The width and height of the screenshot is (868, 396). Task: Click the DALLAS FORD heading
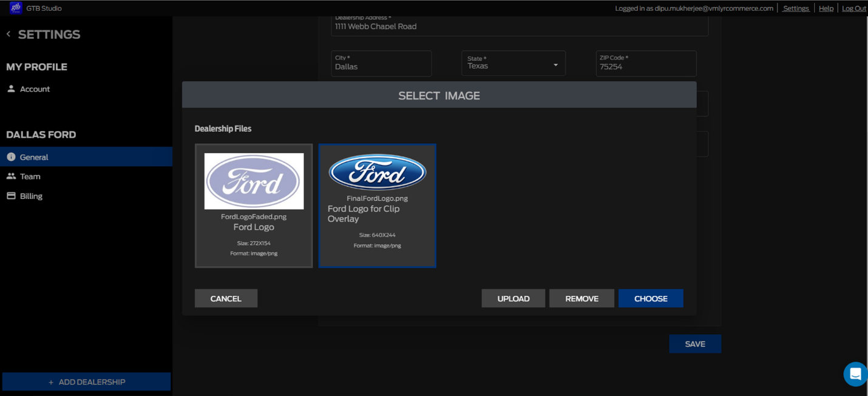coord(41,135)
